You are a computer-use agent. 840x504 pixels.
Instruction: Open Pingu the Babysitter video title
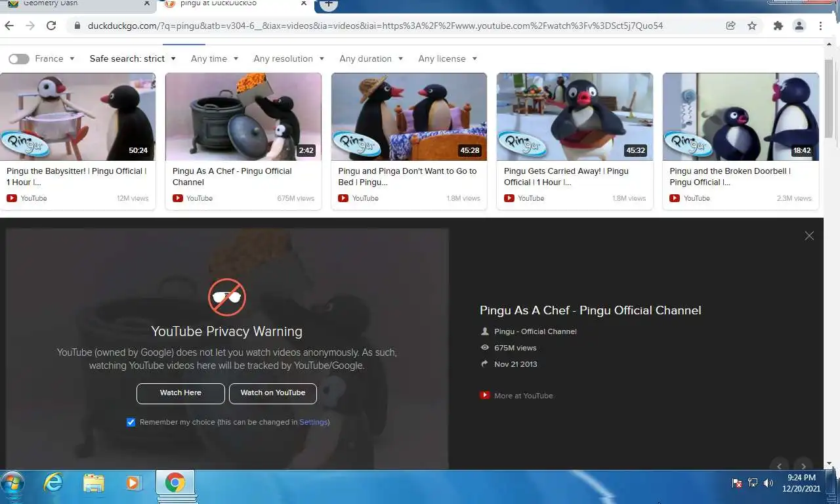[x=77, y=177]
